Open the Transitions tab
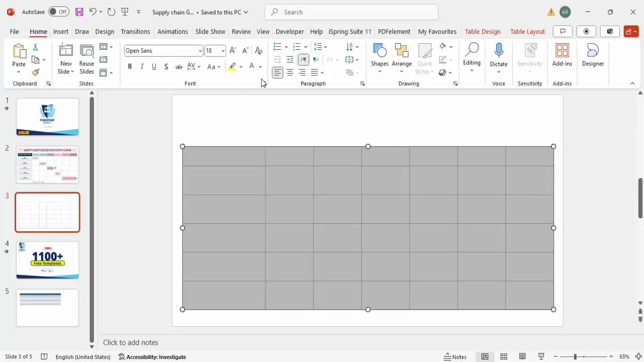The width and height of the screenshot is (644, 362). tap(135, 31)
